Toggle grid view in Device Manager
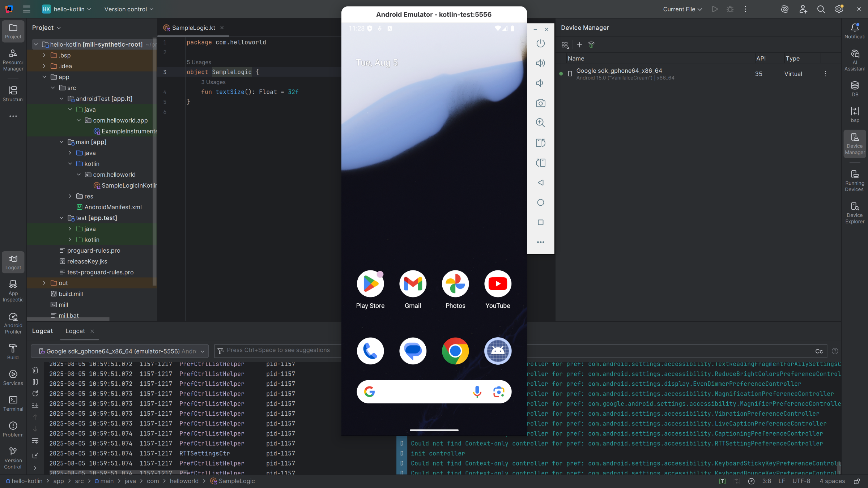The width and height of the screenshot is (868, 488). coord(565,45)
